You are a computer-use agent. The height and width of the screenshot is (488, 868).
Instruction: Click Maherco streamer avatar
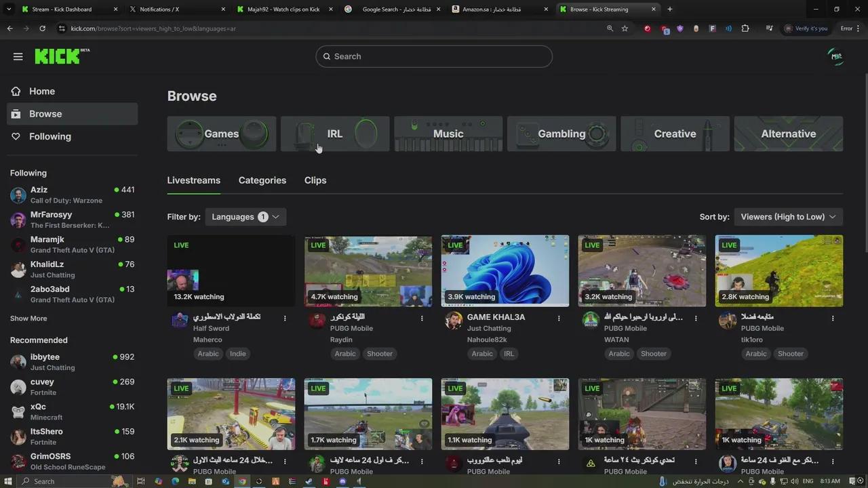coord(180,320)
